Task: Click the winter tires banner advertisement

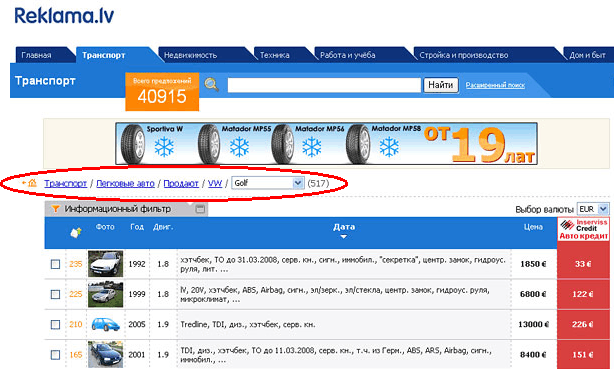Action: click(326, 144)
